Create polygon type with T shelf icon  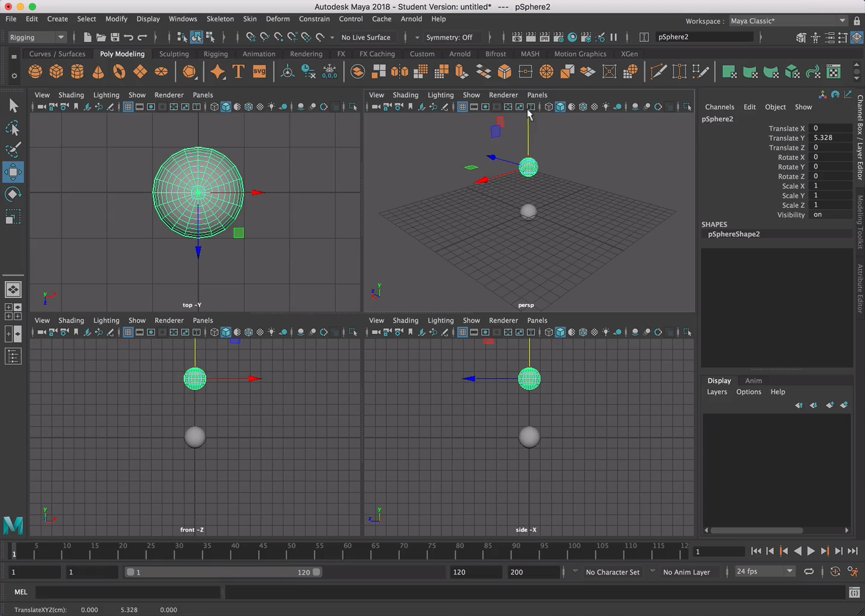(238, 72)
